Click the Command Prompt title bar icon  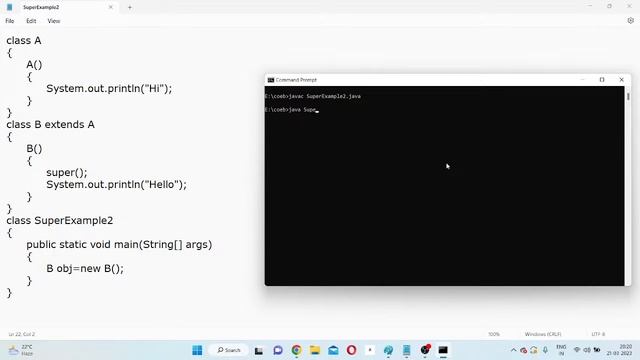click(x=271, y=80)
